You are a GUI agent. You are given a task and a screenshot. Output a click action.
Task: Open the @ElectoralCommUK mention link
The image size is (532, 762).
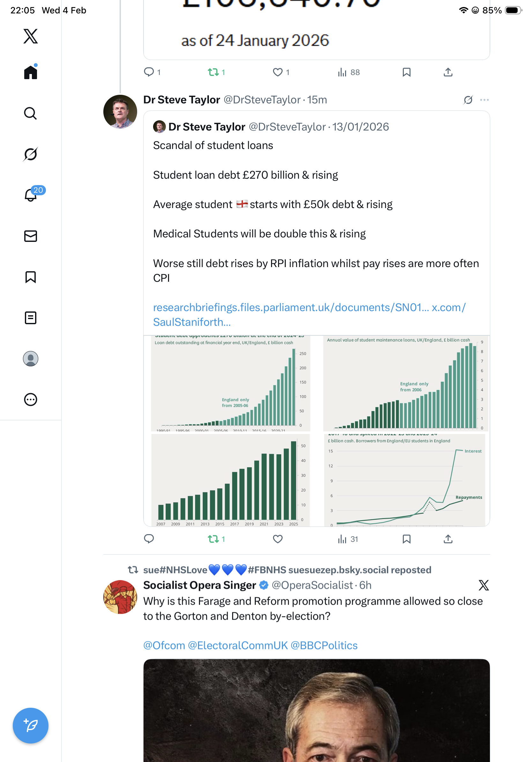click(x=238, y=646)
